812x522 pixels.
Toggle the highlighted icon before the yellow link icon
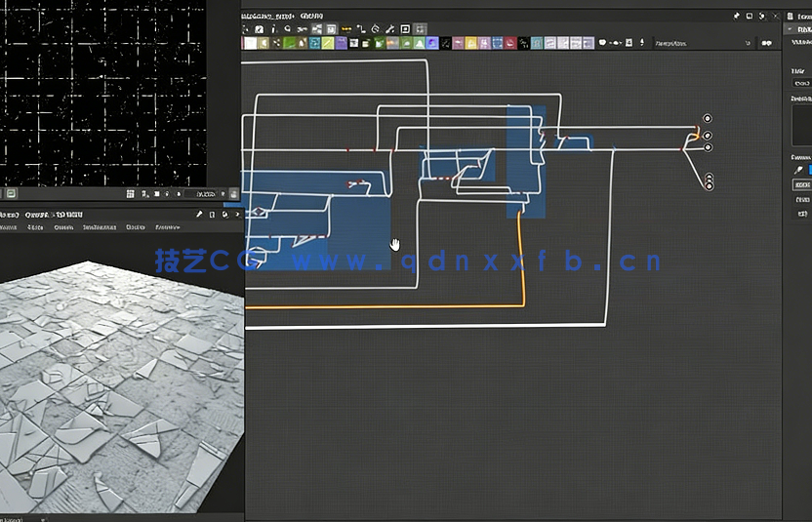click(x=332, y=29)
